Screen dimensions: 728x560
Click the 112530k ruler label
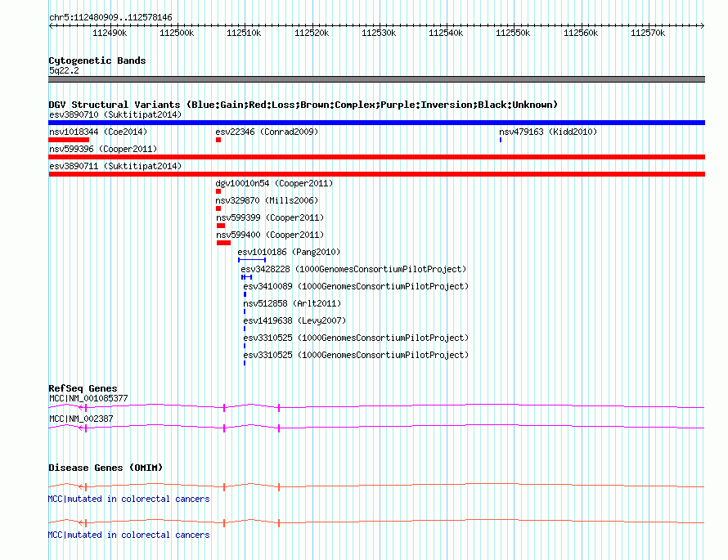(x=379, y=33)
